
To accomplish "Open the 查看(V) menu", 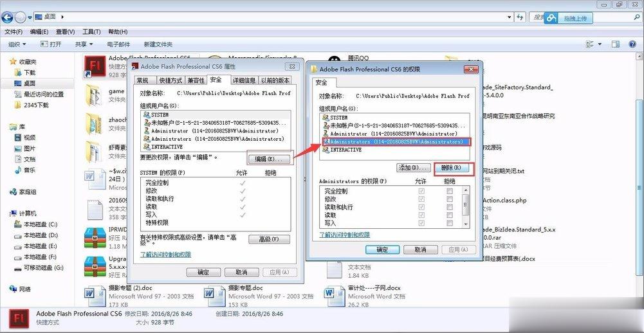I will 66,32.
